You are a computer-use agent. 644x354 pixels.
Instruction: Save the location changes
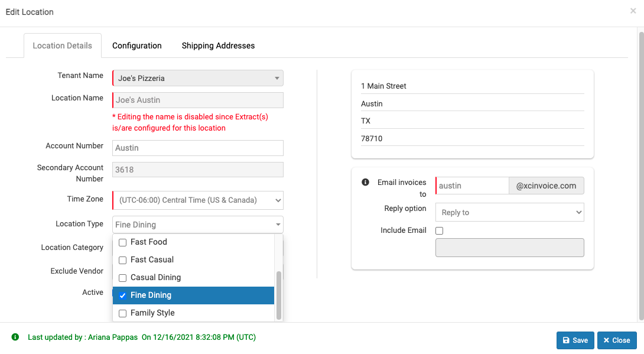(x=575, y=340)
